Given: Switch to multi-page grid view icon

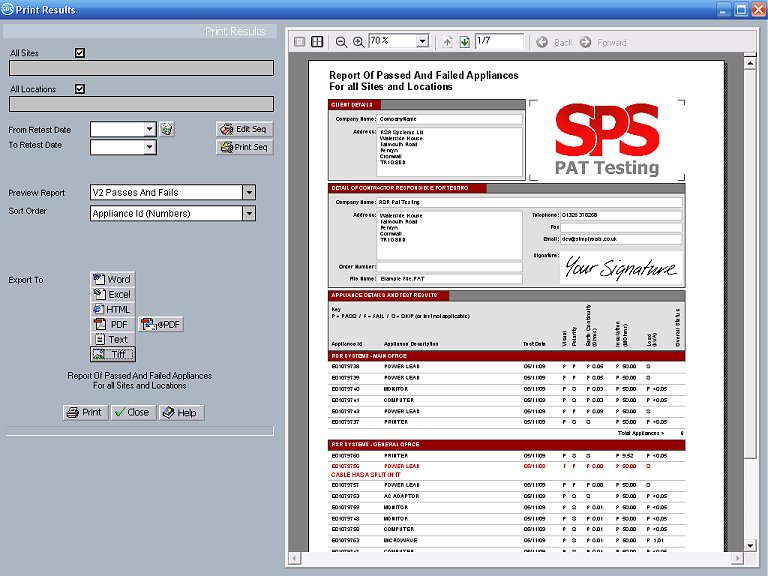Looking at the screenshot, I should click(317, 42).
